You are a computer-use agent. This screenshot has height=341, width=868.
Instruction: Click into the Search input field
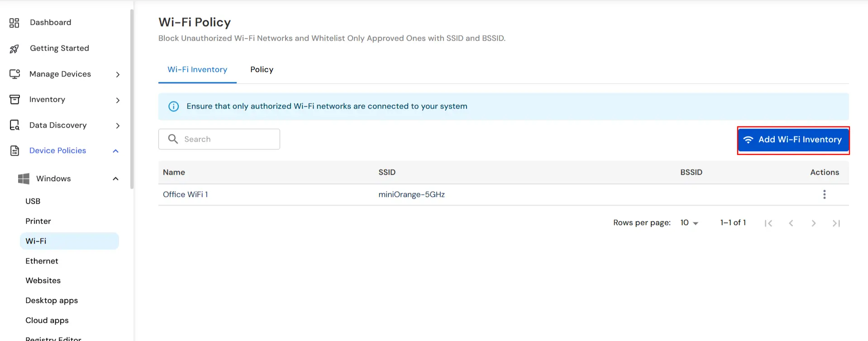point(219,139)
